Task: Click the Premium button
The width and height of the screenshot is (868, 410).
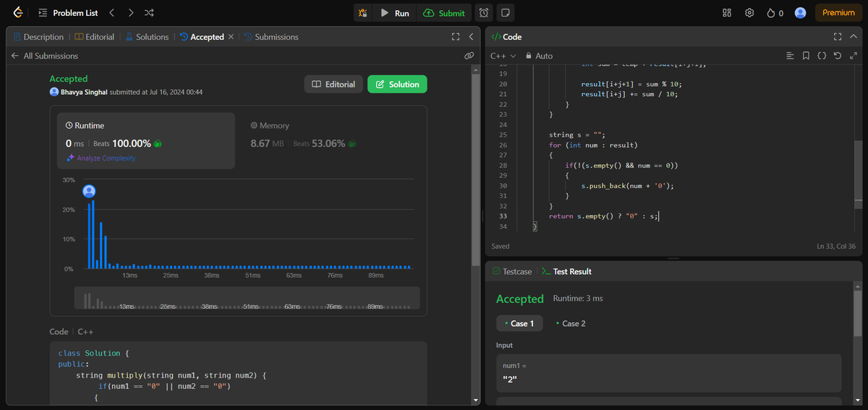Action: point(838,13)
